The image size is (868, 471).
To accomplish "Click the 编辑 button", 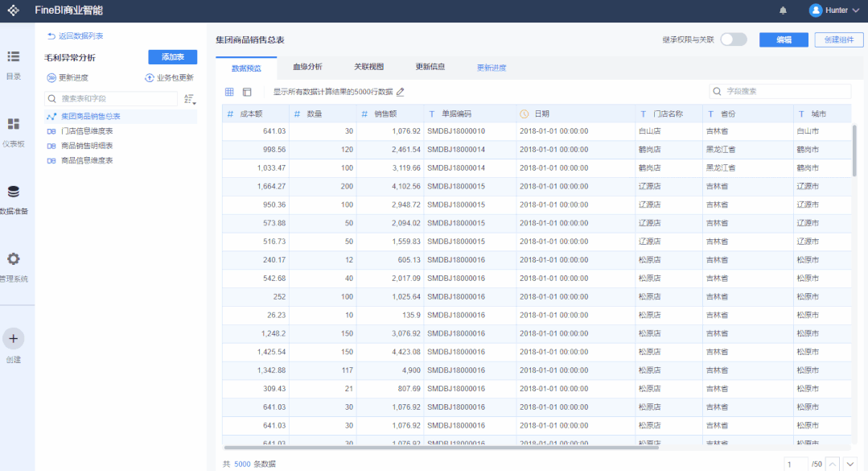I will tap(784, 40).
